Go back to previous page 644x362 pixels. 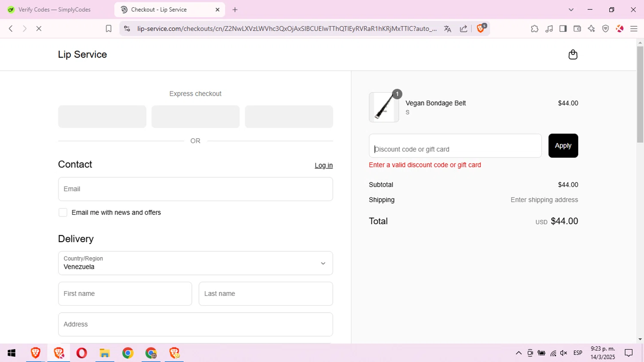11,29
